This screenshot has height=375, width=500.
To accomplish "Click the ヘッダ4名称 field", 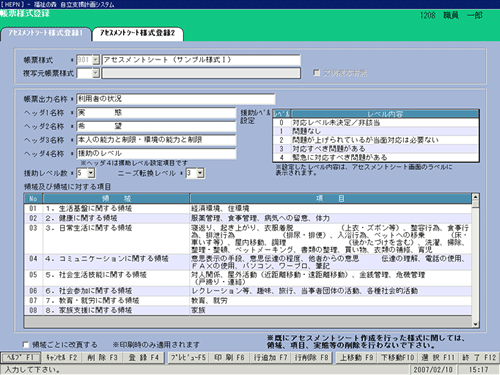I will [x=156, y=153].
